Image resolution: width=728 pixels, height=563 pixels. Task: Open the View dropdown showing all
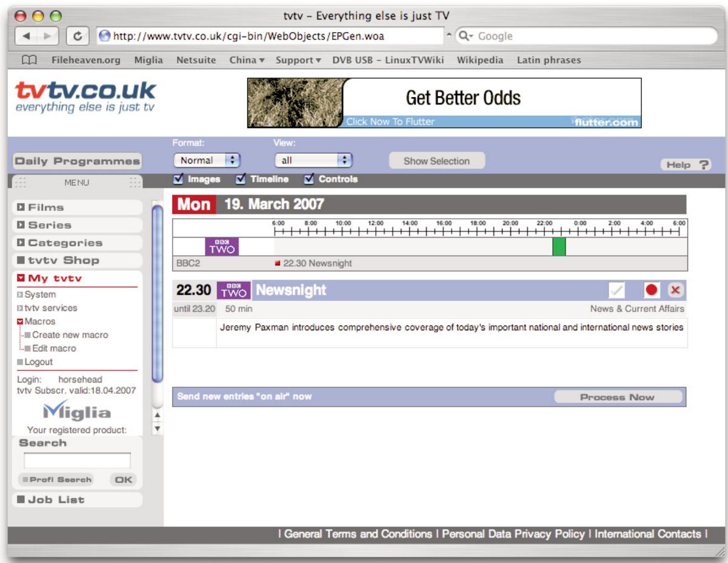(x=313, y=161)
